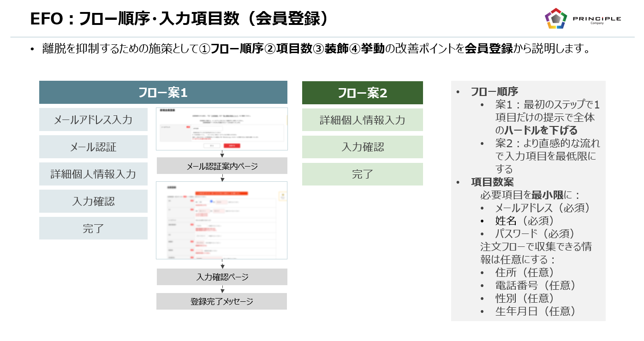Click the 案2：より直感的な流れ bullet text

pos(547,156)
